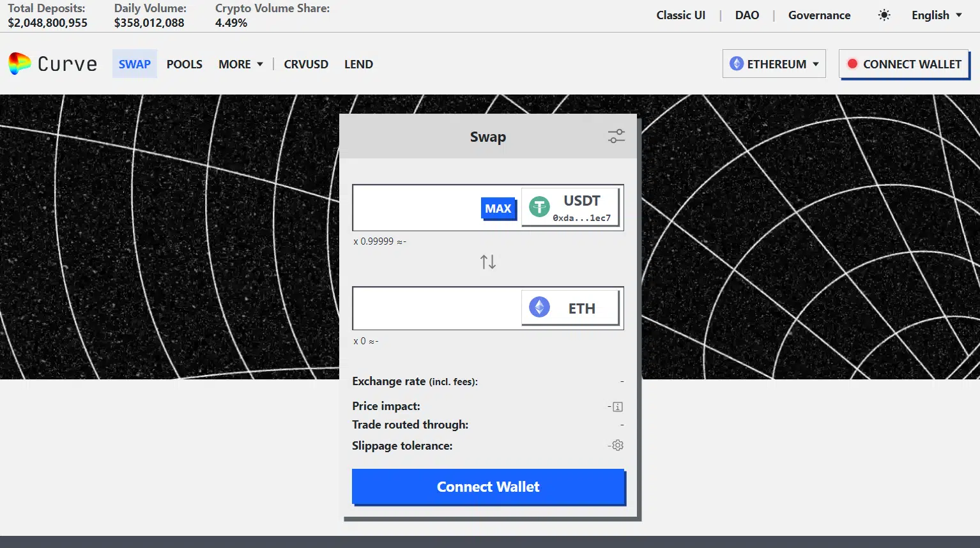Click the Curve rainbow logo
The height and width of the screenshot is (548, 980).
point(20,64)
